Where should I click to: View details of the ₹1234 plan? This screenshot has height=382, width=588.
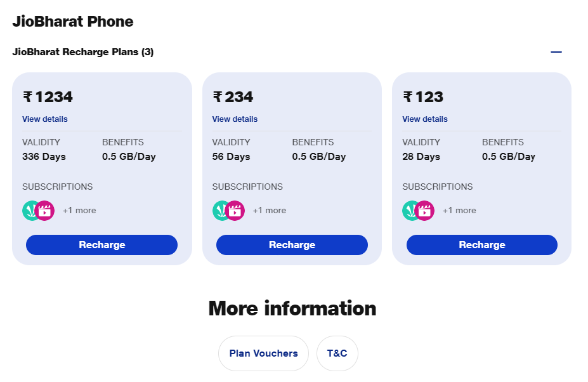point(45,119)
